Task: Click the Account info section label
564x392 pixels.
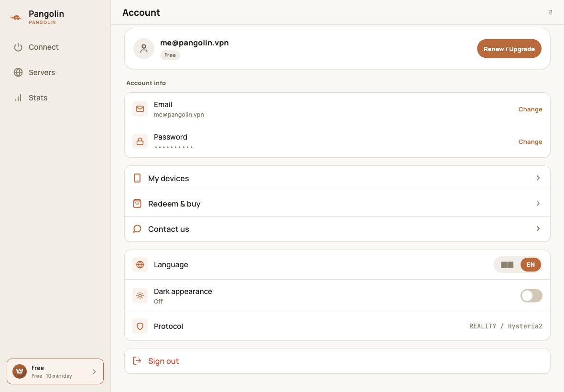Action: tap(146, 83)
